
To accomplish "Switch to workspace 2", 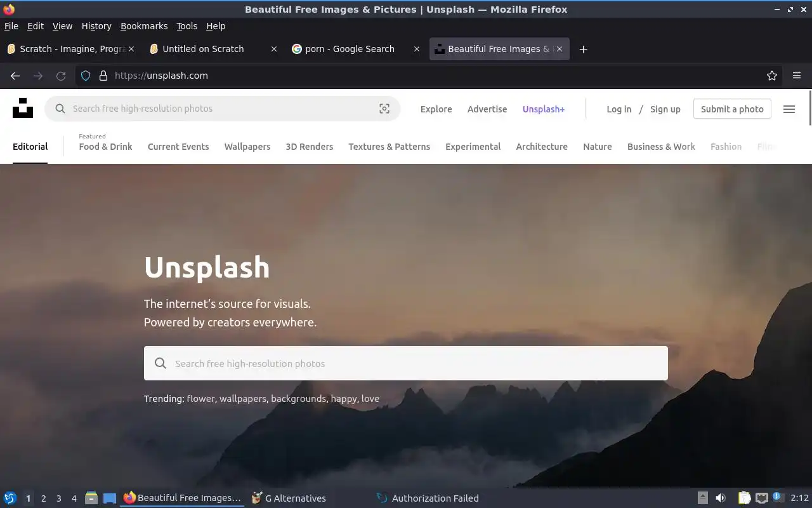I will (43, 498).
